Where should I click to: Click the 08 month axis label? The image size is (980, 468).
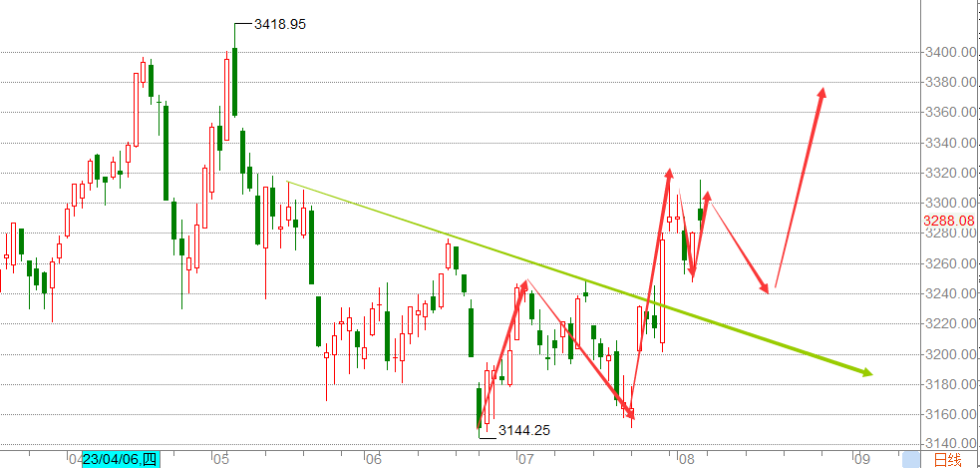685,459
